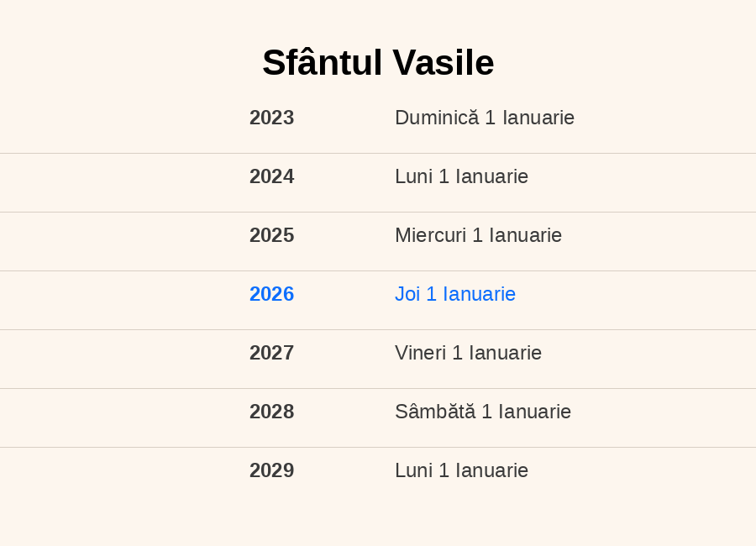Click "Ianuarie" in the 2025 row
Viewport: 756px width, 546px height.
(526, 235)
